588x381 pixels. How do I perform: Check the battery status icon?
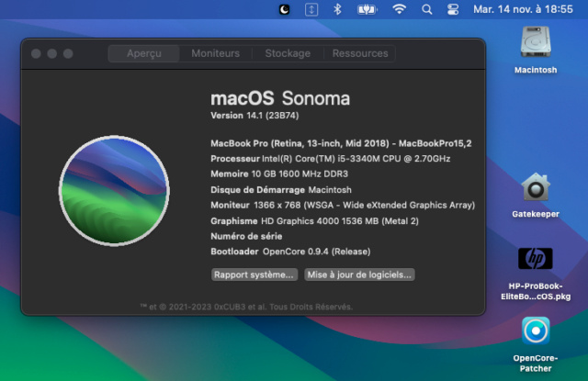pyautogui.click(x=367, y=9)
